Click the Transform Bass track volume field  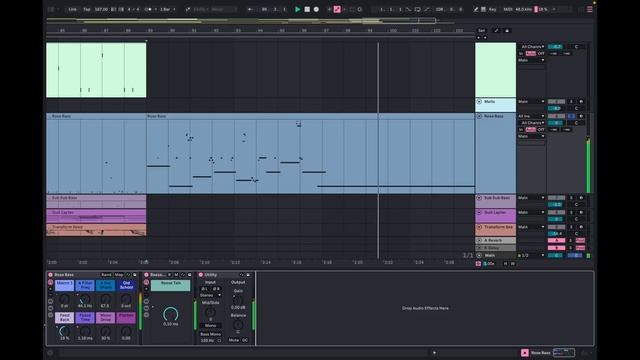point(556,233)
